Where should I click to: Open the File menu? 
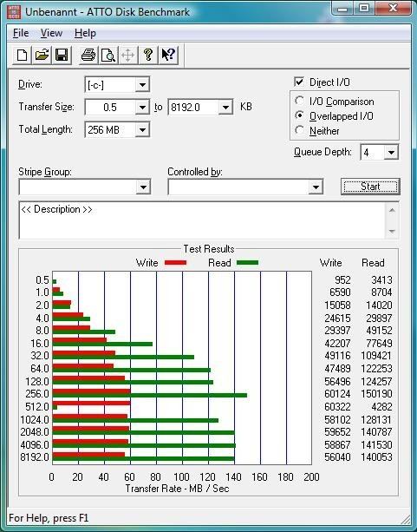21,33
